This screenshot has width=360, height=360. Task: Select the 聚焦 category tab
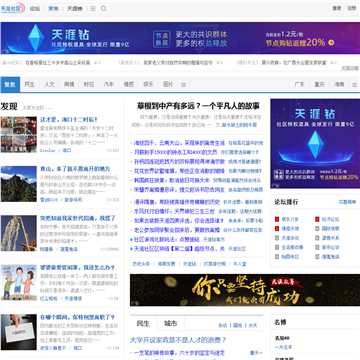point(10,85)
